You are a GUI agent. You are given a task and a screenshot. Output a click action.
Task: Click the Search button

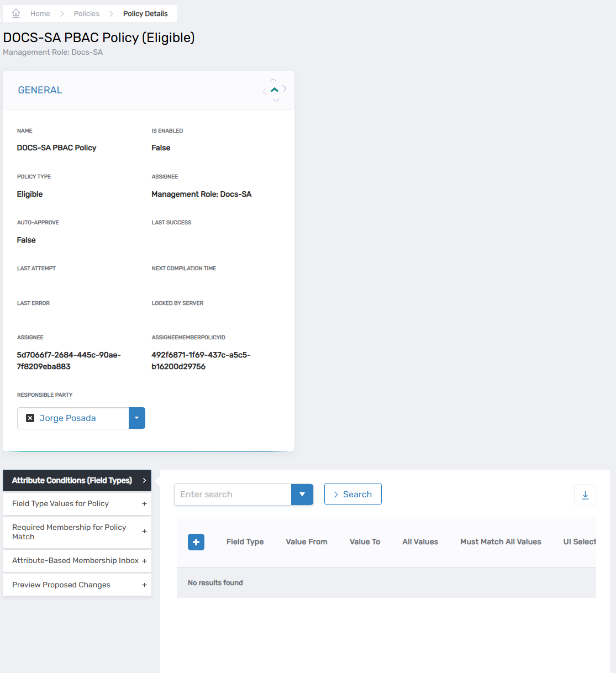[352, 495]
